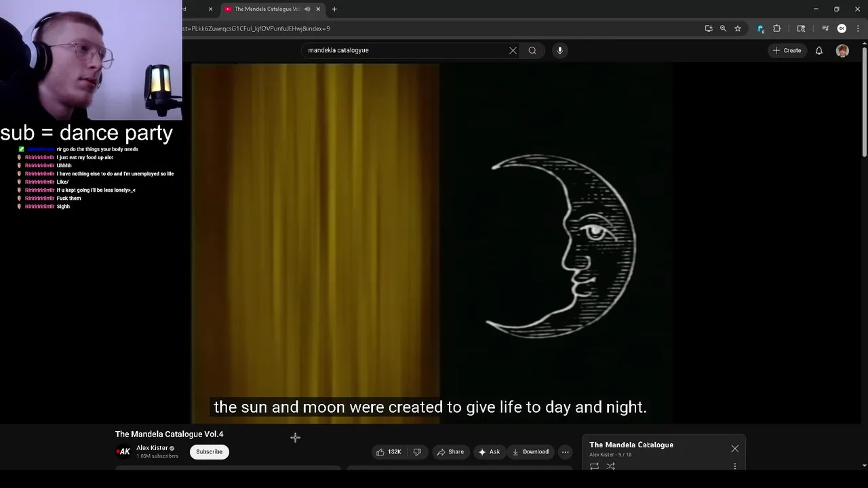Open playlist panel three-dot options
This screenshot has height=488, width=868.
[x=734, y=466]
